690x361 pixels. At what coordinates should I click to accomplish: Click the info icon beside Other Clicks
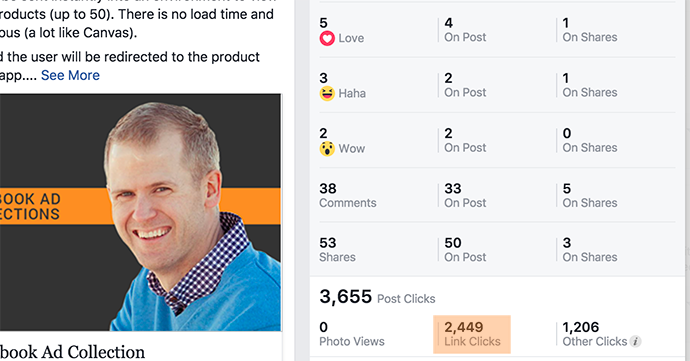[635, 341]
